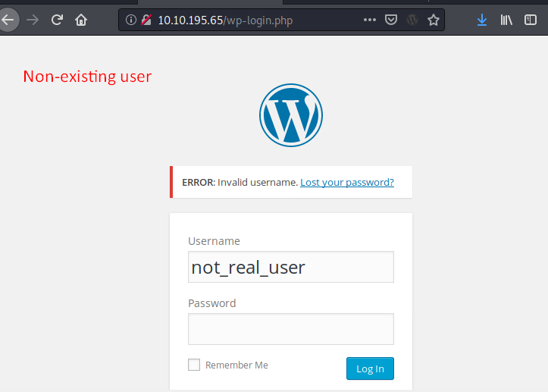Open page actions three-dots menu

(x=369, y=20)
